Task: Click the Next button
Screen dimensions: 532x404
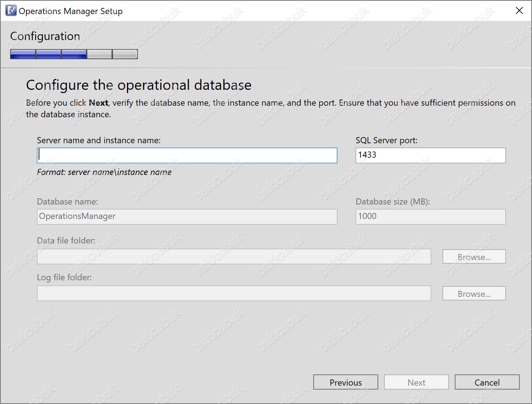Action: pos(416,382)
